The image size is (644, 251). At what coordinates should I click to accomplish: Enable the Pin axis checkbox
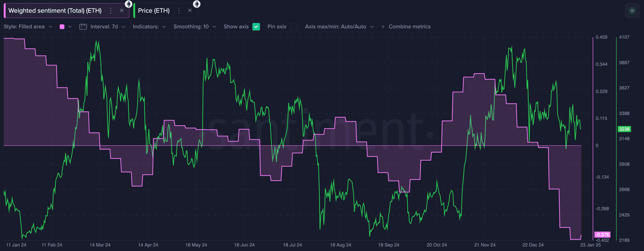pos(294,26)
